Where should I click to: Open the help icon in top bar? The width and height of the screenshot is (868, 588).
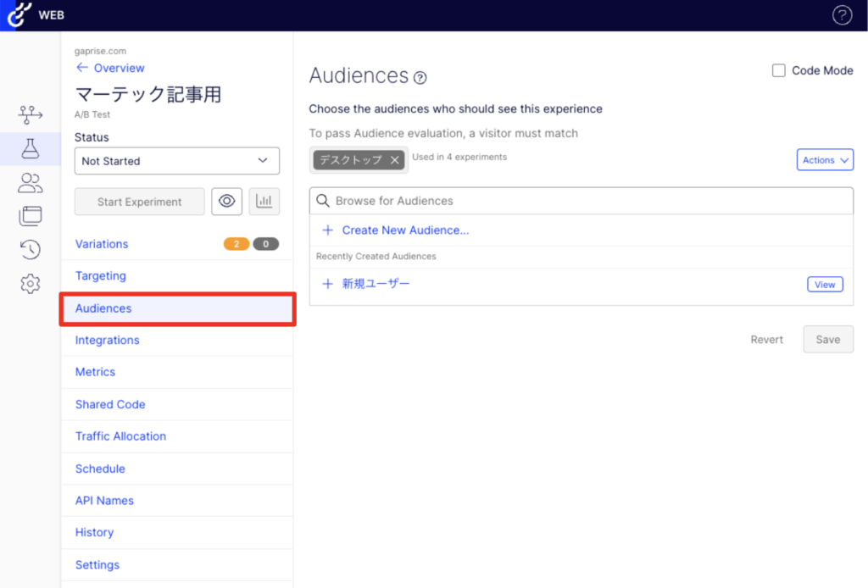(x=841, y=15)
